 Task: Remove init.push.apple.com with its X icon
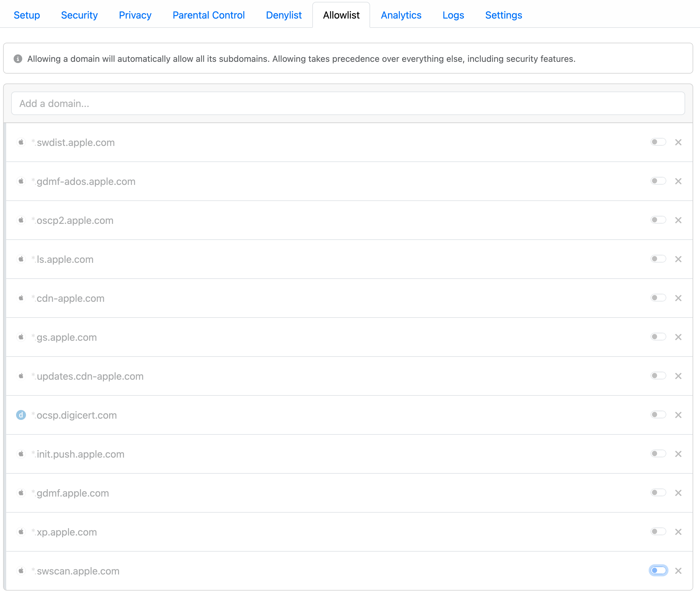click(678, 454)
